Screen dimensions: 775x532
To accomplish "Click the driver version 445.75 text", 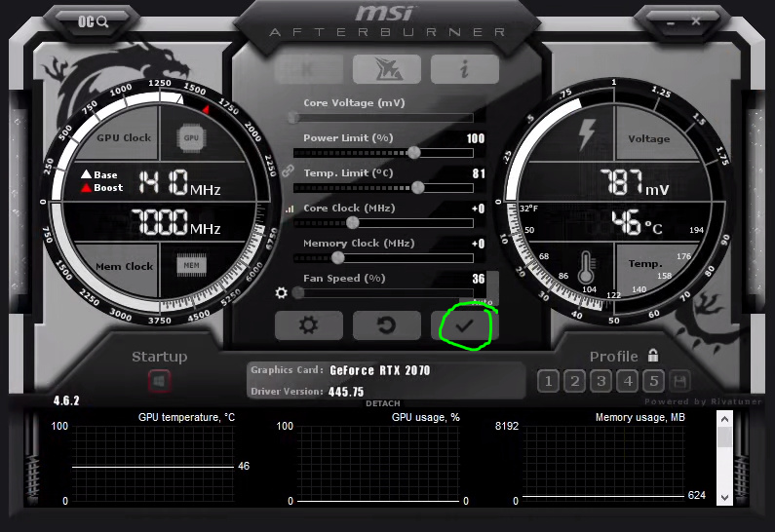I will (346, 393).
